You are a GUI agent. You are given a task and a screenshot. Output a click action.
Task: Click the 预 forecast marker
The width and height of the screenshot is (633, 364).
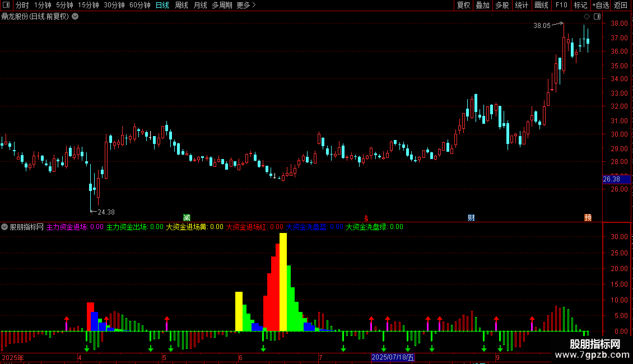pyautogui.click(x=588, y=218)
